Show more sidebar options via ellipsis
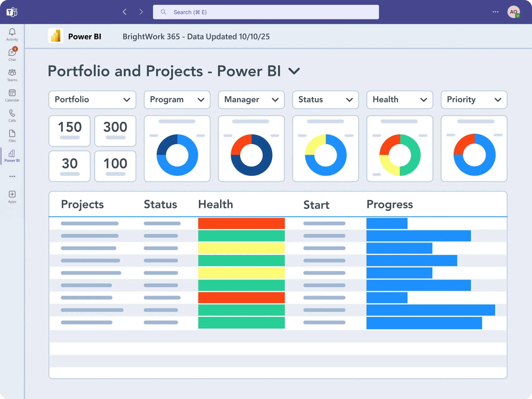The image size is (532, 399). tap(12, 176)
